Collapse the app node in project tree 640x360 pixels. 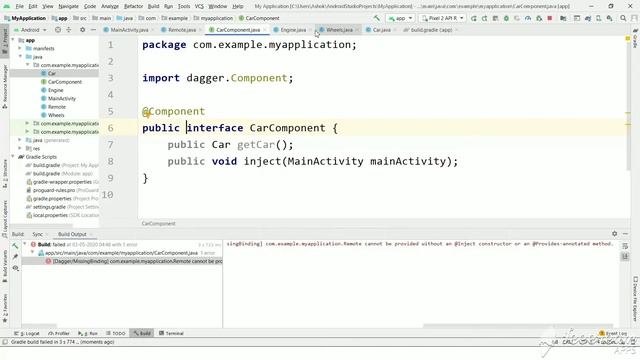pyautogui.click(x=13, y=40)
